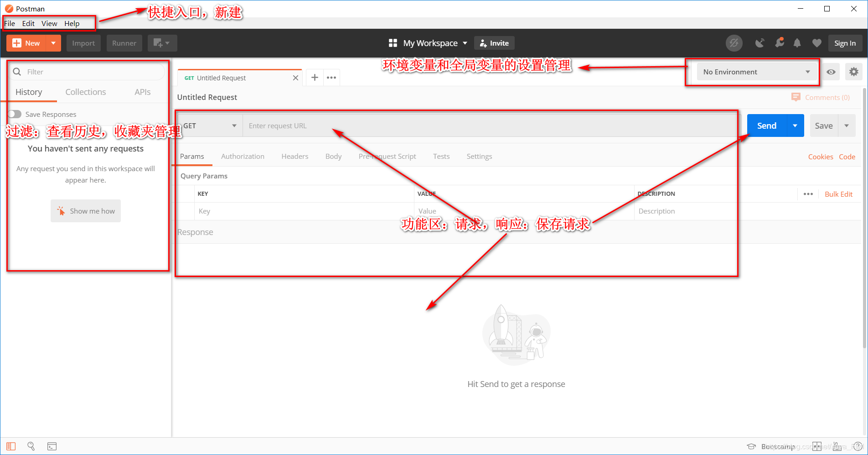This screenshot has height=455, width=868.
Task: Open Bootcamp in the status bar
Action: pyautogui.click(x=771, y=446)
